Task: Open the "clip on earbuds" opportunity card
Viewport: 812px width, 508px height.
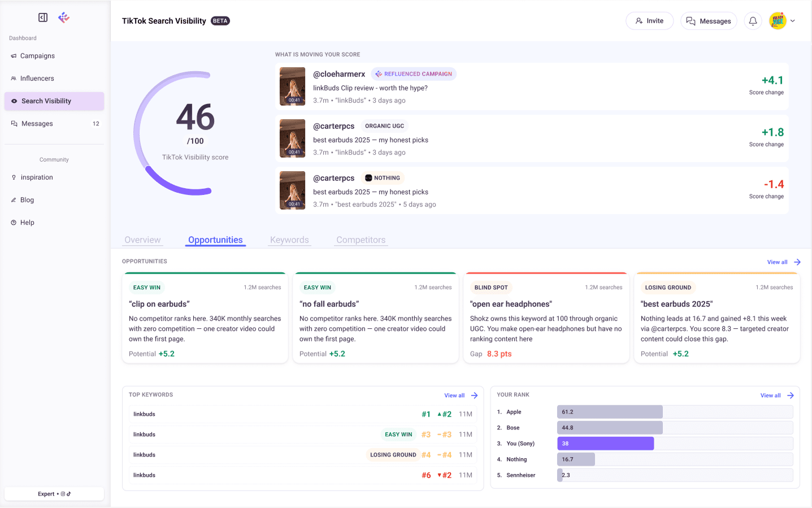Action: click(205, 318)
